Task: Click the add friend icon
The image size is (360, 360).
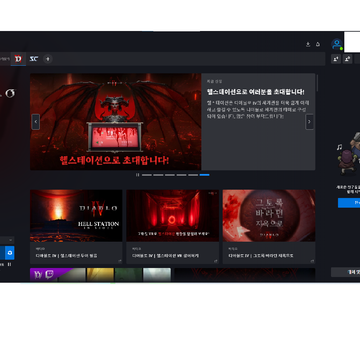Action: point(336,59)
